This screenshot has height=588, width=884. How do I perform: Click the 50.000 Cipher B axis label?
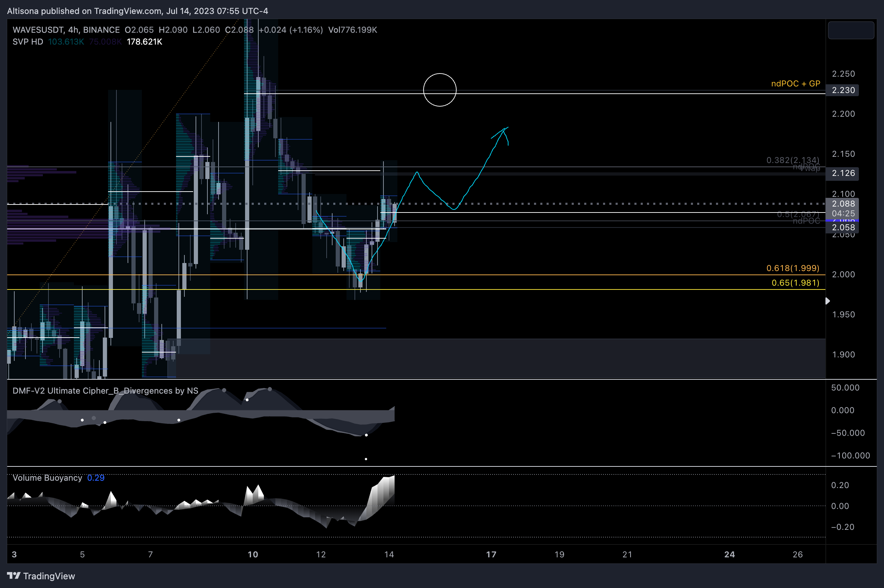coord(845,388)
